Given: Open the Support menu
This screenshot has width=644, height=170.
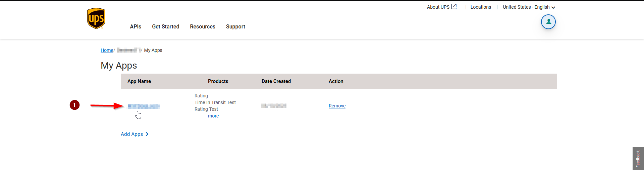Looking at the screenshot, I should pyautogui.click(x=235, y=26).
